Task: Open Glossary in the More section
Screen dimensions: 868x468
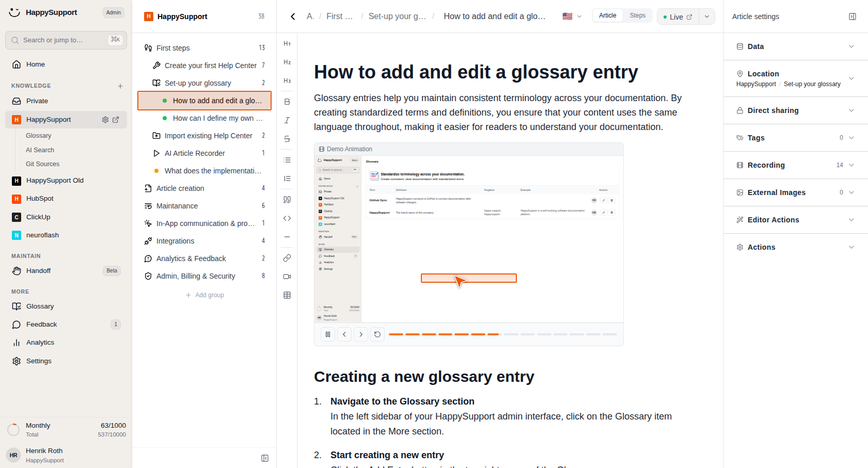Action: (66, 306)
